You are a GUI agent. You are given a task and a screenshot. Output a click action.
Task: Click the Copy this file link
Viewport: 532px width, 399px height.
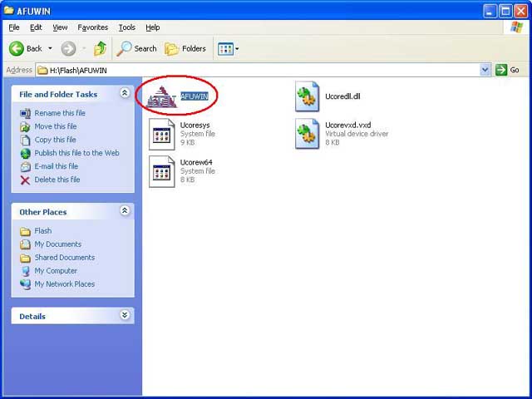click(x=55, y=140)
